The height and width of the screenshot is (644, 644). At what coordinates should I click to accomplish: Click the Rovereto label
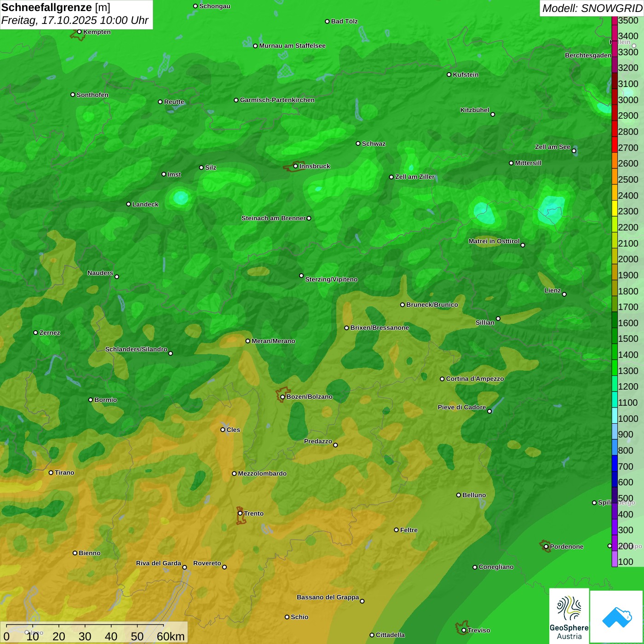tap(207, 563)
